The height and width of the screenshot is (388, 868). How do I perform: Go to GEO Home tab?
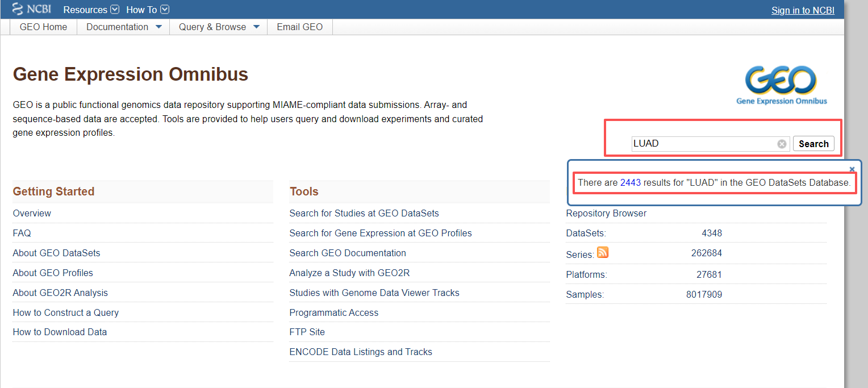coord(43,27)
